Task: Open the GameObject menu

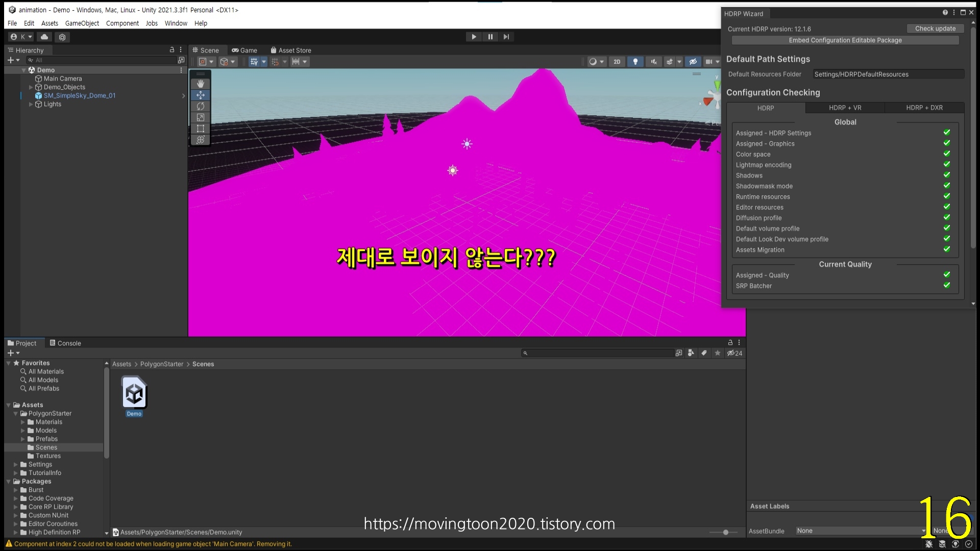Action: click(82, 23)
